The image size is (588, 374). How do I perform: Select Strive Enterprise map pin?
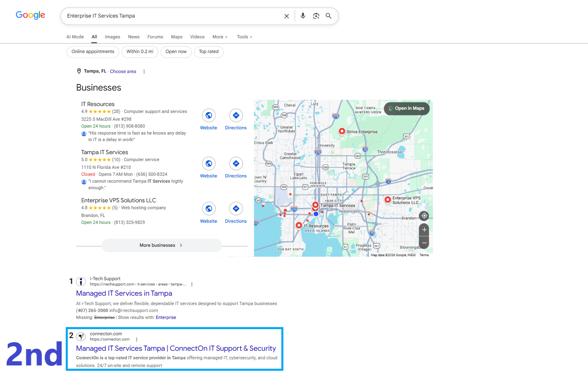click(342, 131)
